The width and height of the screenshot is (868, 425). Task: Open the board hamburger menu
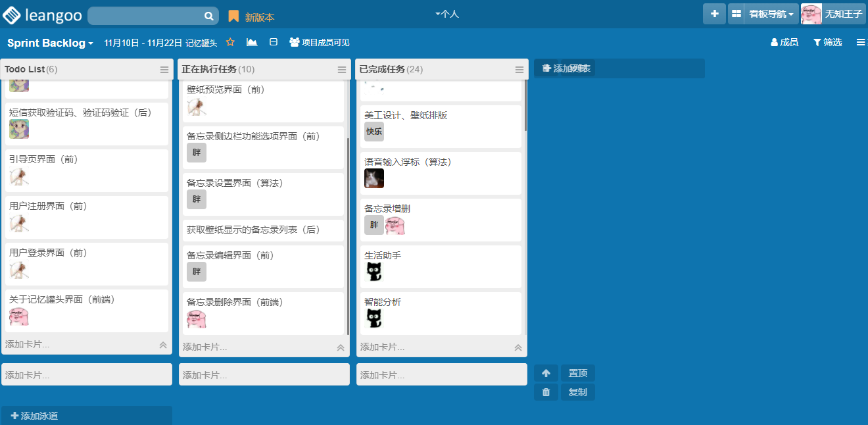(861, 42)
